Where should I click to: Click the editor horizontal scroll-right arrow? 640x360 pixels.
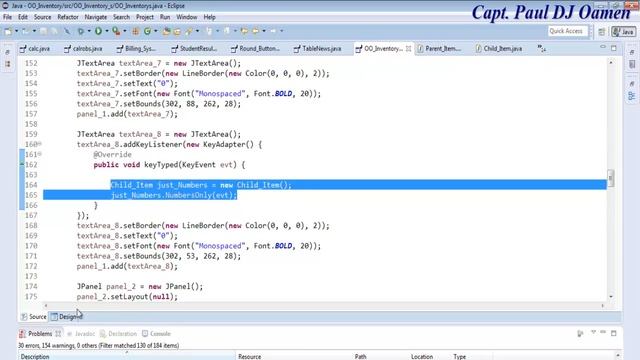(x=602, y=305)
